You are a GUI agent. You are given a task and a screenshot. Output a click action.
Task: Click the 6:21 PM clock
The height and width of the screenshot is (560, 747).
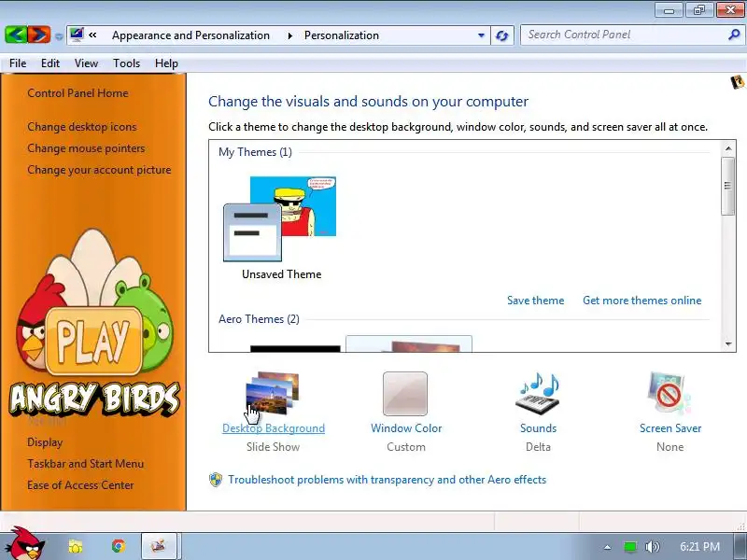[699, 546]
